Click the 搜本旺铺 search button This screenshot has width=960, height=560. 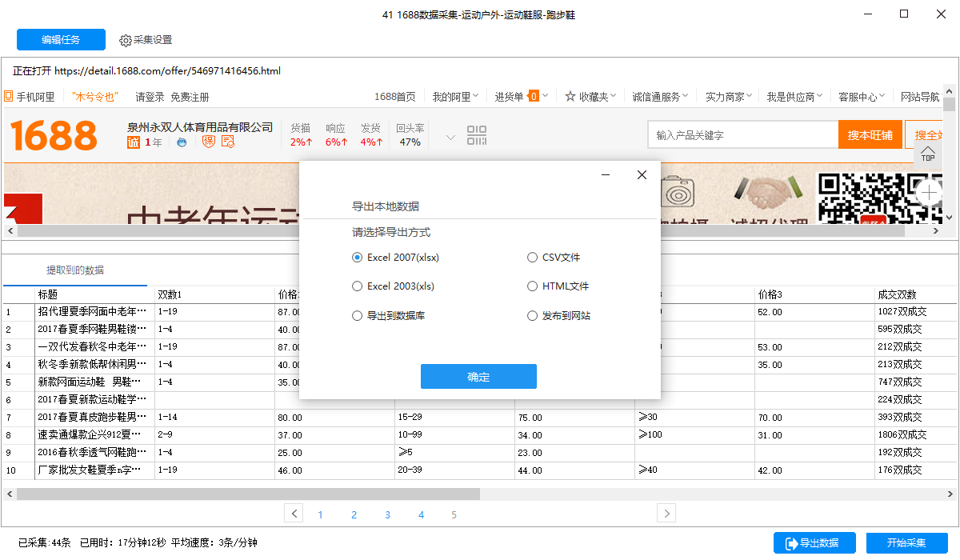coord(870,135)
